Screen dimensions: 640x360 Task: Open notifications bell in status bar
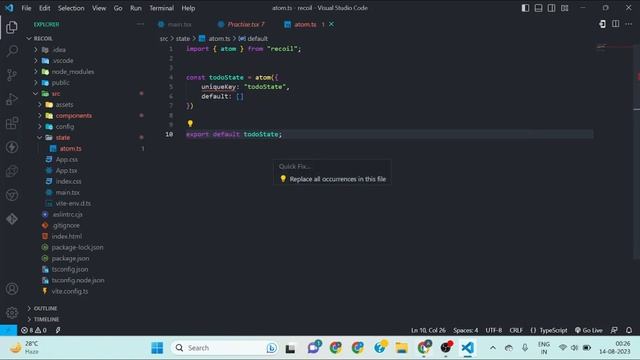pos(629,330)
